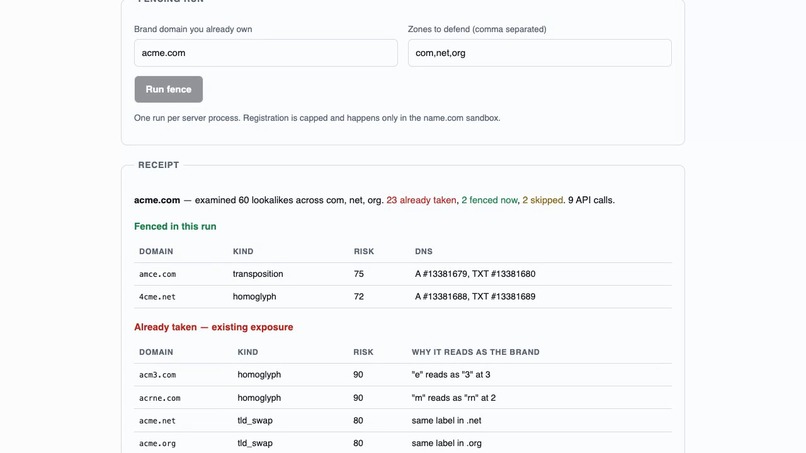Focus the zones to defend field
The width and height of the screenshot is (806, 453).
(540, 53)
